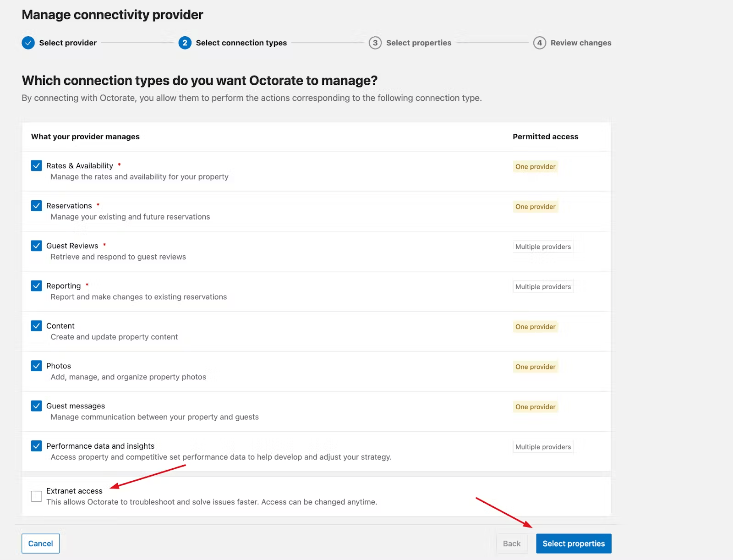Uncheck Performance data and insights

click(37, 446)
